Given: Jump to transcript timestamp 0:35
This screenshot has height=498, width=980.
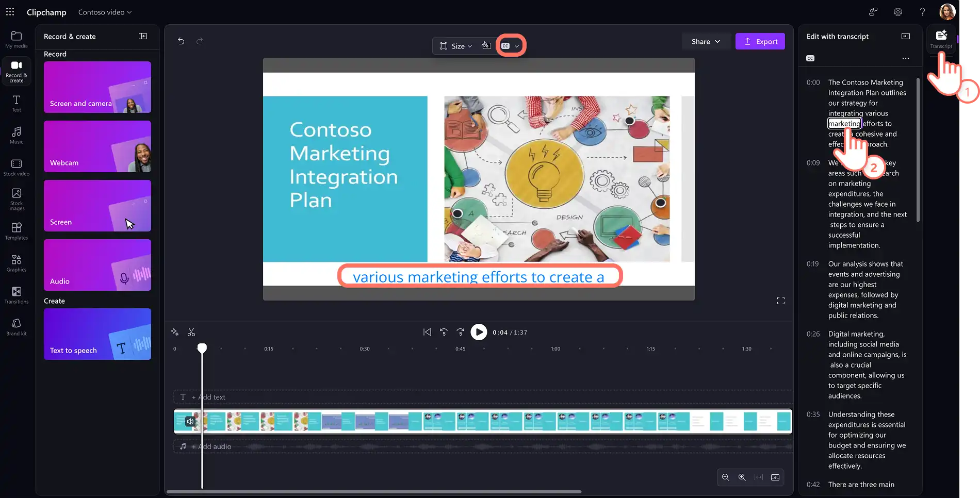Looking at the screenshot, I should (x=813, y=414).
